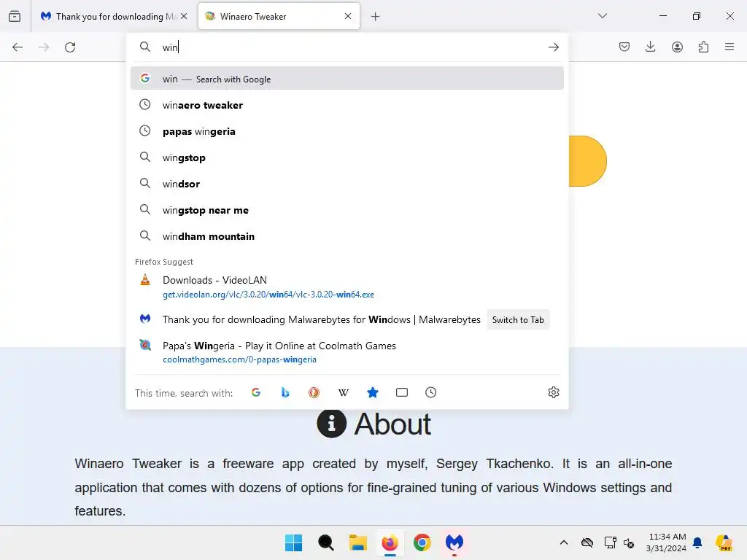Click the Firefox taskbar icon
The image size is (747, 560).
click(x=390, y=542)
